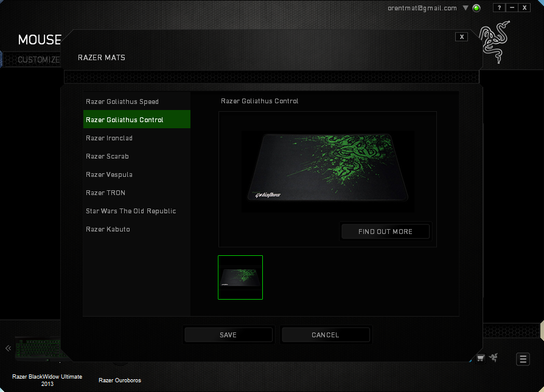The image size is (544, 392).
Task: Select Razer BlackWidow Ultimate 2013 device
Action: (x=47, y=380)
